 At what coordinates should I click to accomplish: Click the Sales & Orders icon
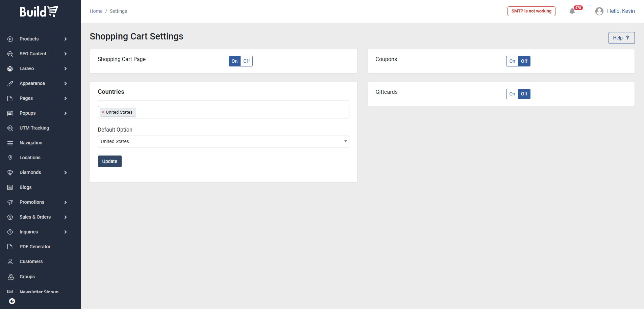pyautogui.click(x=10, y=217)
